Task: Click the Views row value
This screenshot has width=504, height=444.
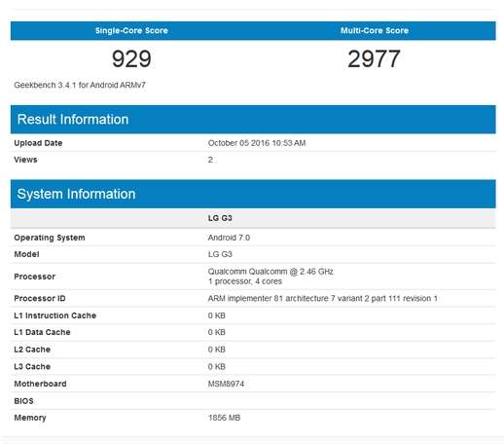Action: tap(210, 160)
